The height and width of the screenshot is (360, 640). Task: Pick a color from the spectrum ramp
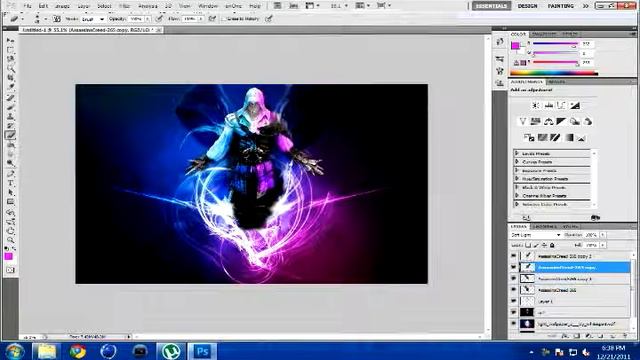coord(553,73)
